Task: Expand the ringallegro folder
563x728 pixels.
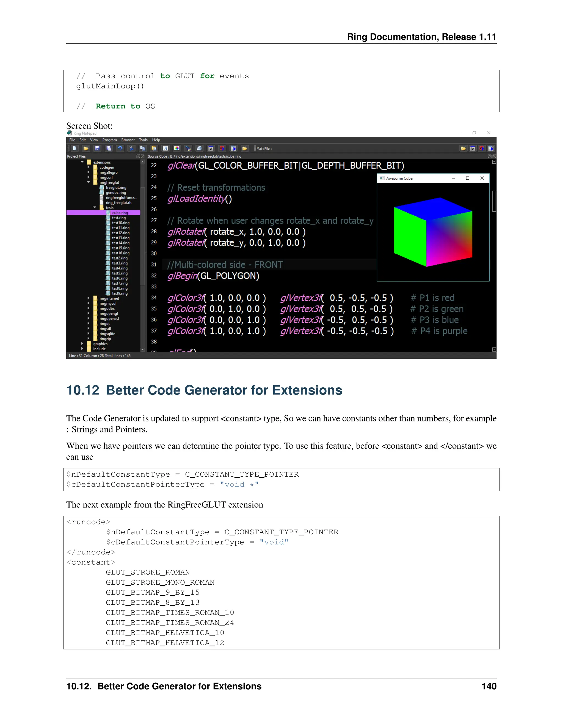Action: pos(89,172)
